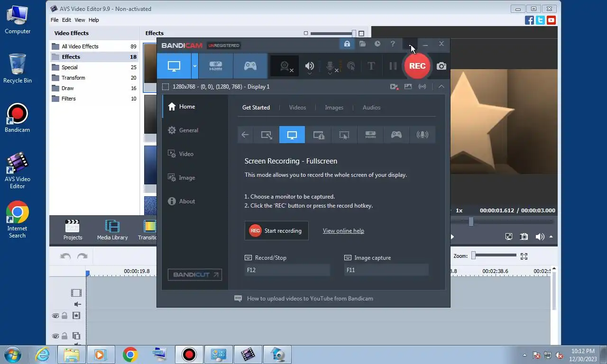The width and height of the screenshot is (607, 364).
Task: Click the pause recording icon
Action: point(393,66)
